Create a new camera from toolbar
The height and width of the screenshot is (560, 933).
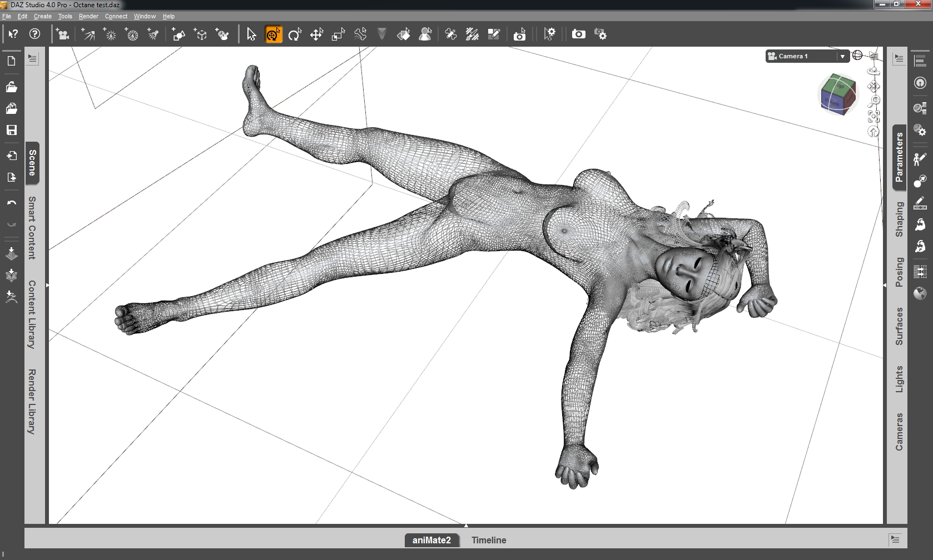coord(63,35)
